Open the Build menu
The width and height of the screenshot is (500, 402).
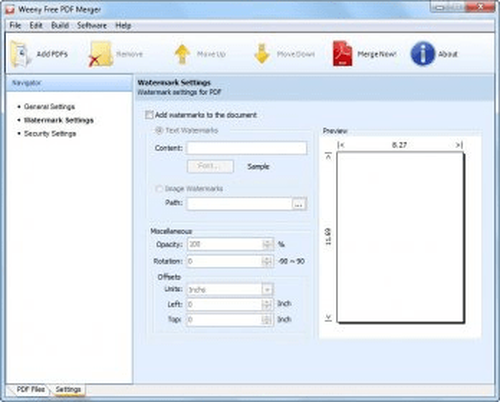(x=60, y=25)
